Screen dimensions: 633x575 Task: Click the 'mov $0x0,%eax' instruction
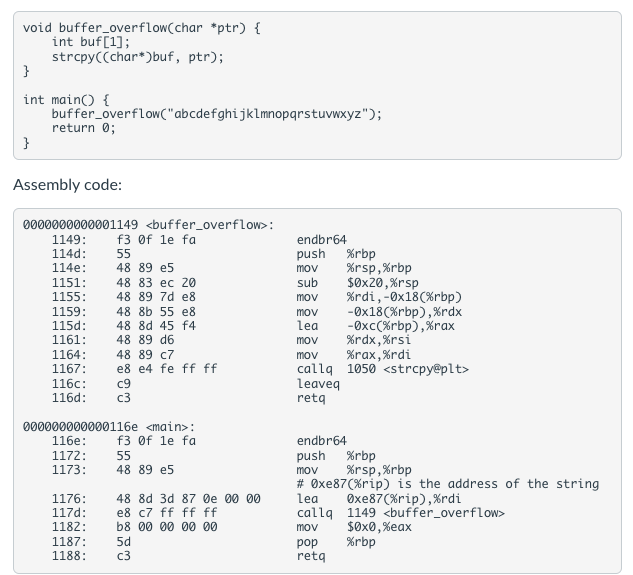click(x=354, y=527)
